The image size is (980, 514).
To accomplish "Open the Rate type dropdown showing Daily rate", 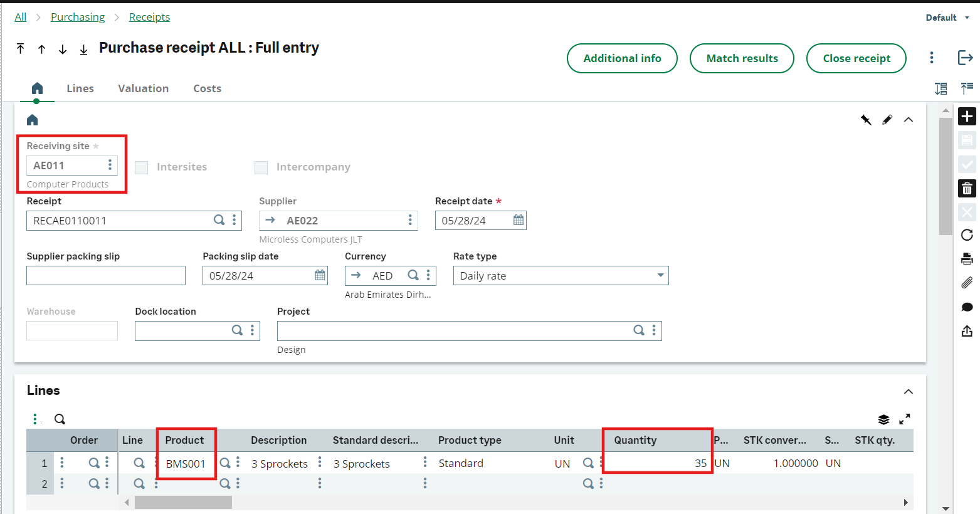I will (660, 275).
